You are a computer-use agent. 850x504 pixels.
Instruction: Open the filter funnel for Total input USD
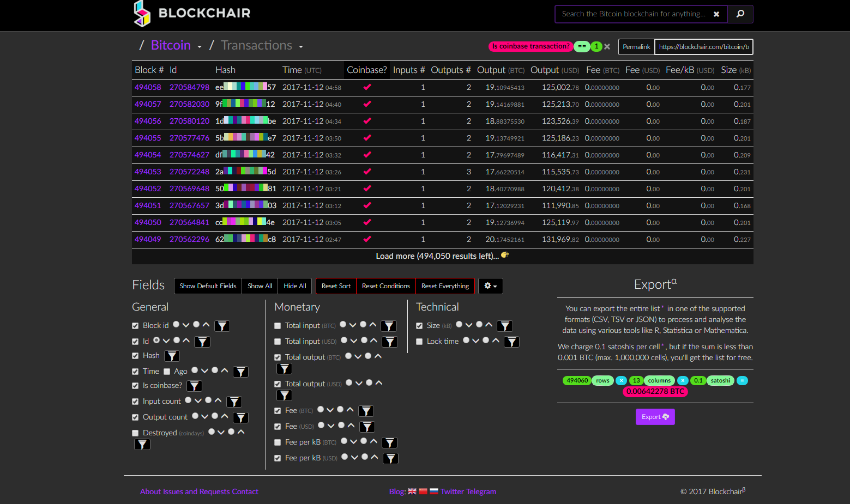[x=389, y=342]
